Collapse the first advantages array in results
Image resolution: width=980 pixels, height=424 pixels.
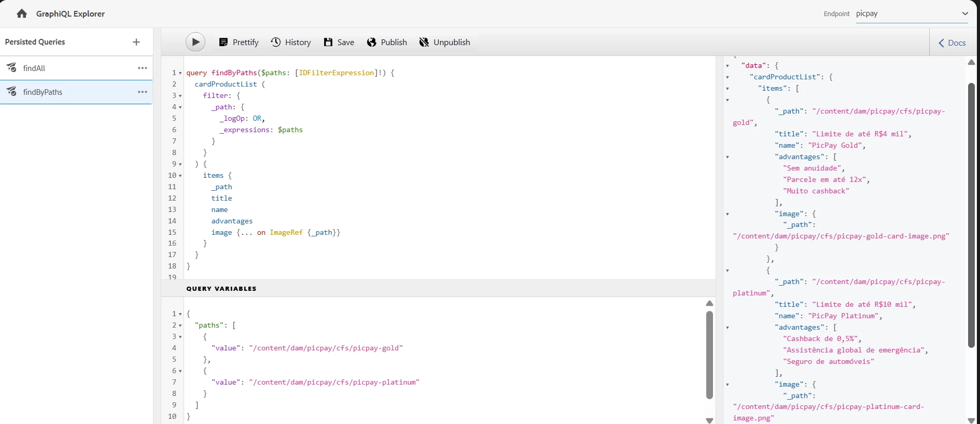tap(727, 157)
